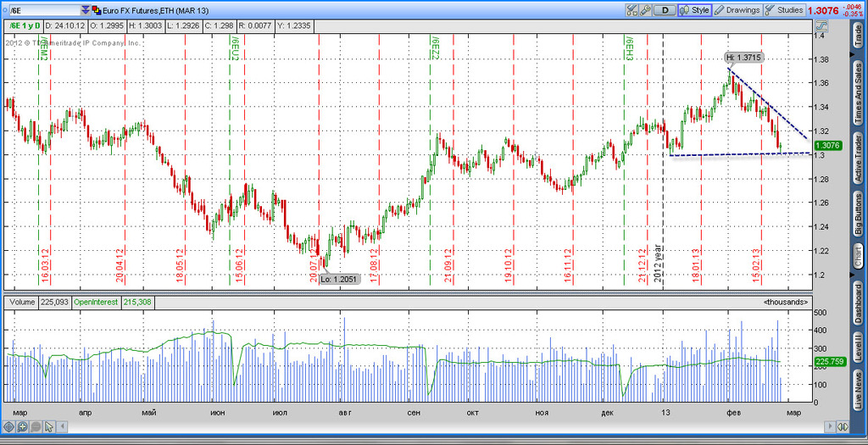Click the Volume label in lower panel
Viewport: 868px width, 445px height.
coord(21,303)
